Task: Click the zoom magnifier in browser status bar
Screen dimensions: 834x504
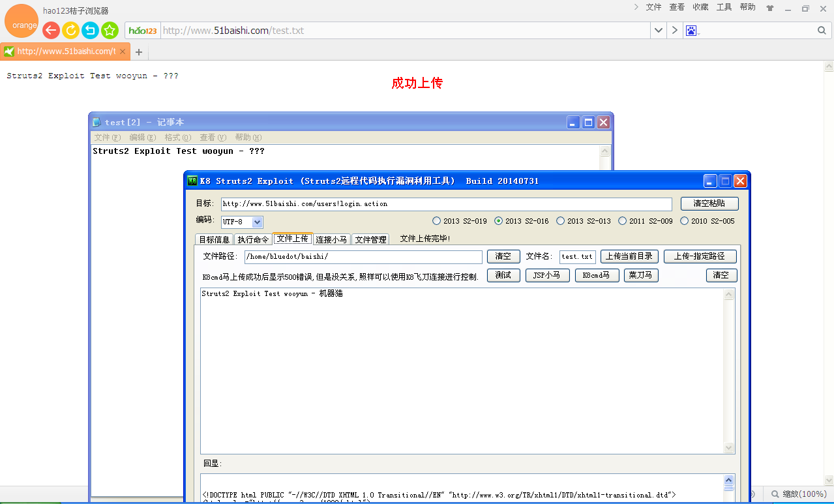Action: tap(775, 494)
